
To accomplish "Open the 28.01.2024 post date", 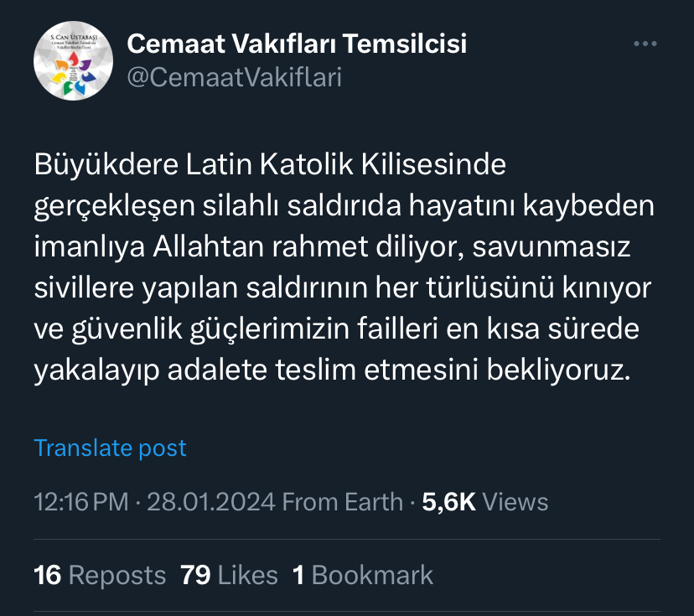I will click(211, 502).
